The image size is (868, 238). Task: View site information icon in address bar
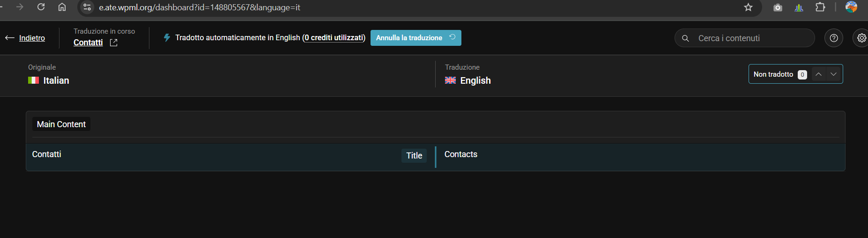(x=87, y=7)
